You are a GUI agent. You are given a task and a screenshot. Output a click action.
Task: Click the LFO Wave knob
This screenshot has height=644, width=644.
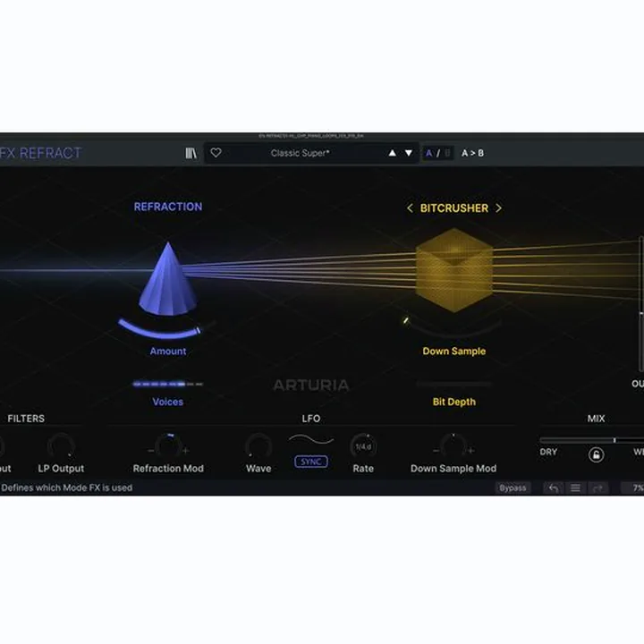(258, 446)
